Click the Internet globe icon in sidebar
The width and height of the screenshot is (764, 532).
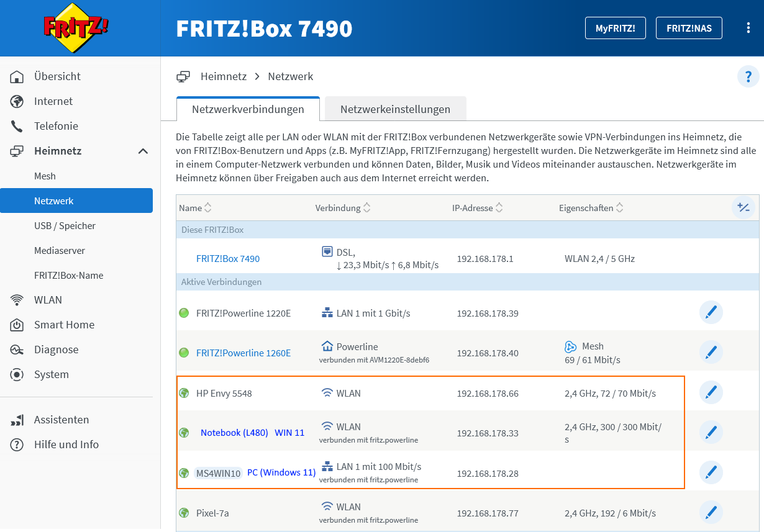[x=17, y=101]
